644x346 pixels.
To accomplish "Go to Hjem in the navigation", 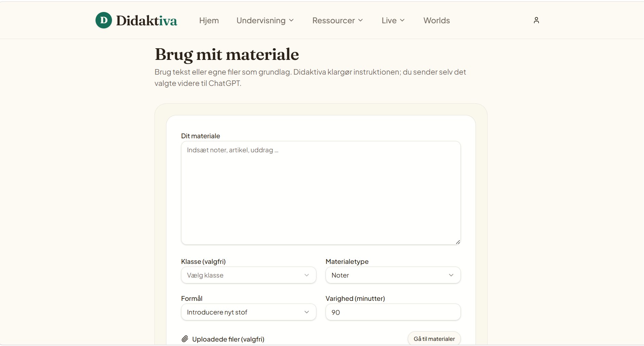I will [x=209, y=21].
